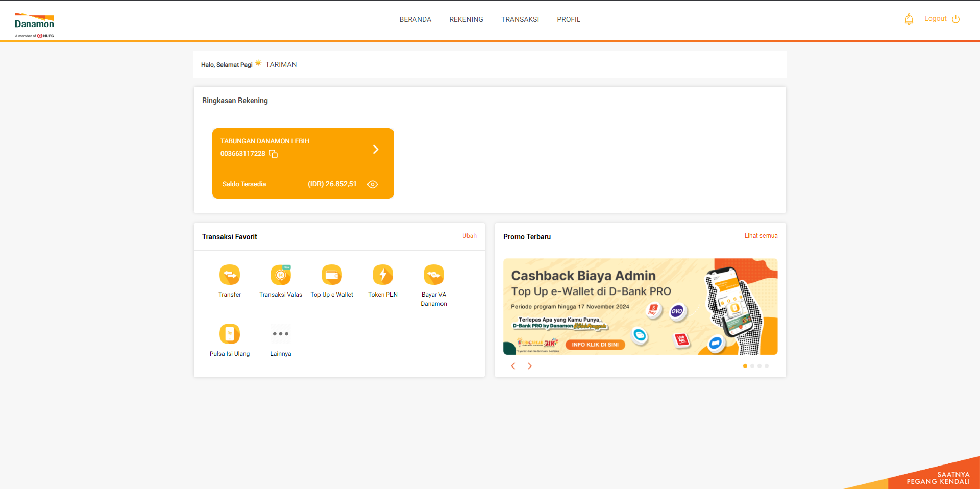Open the Bayar VA Danamon icon
980x489 pixels.
[x=434, y=275]
